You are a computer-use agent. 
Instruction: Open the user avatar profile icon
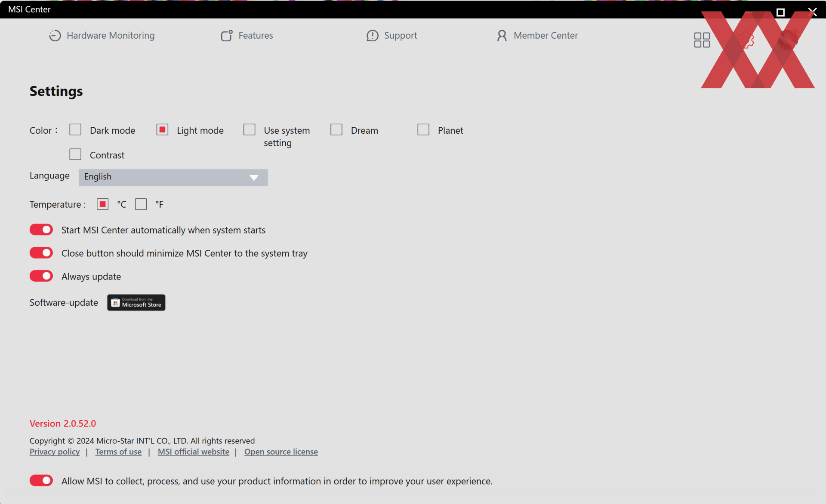[x=788, y=40]
